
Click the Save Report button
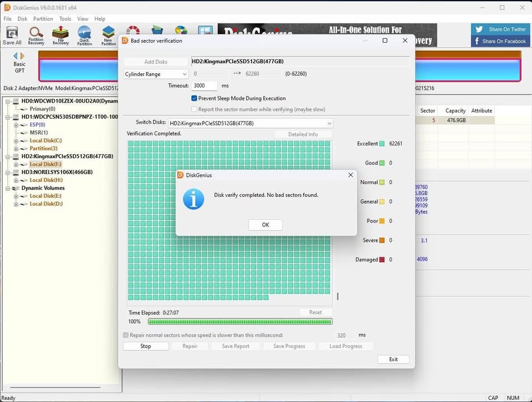pyautogui.click(x=236, y=346)
